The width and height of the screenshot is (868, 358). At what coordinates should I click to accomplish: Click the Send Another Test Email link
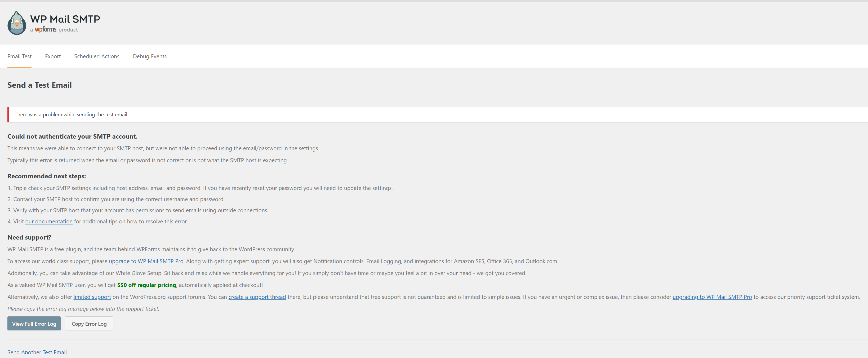point(37,352)
